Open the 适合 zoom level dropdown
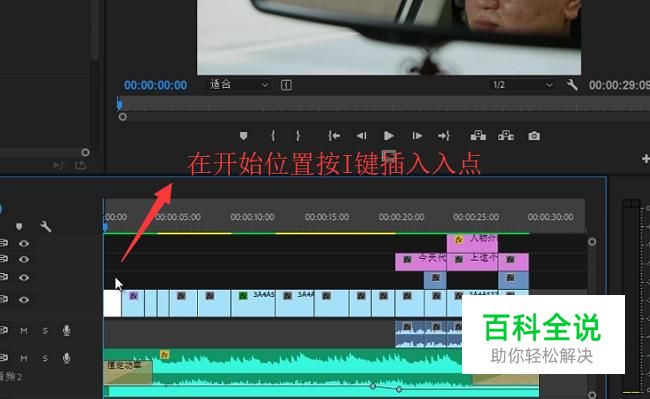 coord(238,85)
